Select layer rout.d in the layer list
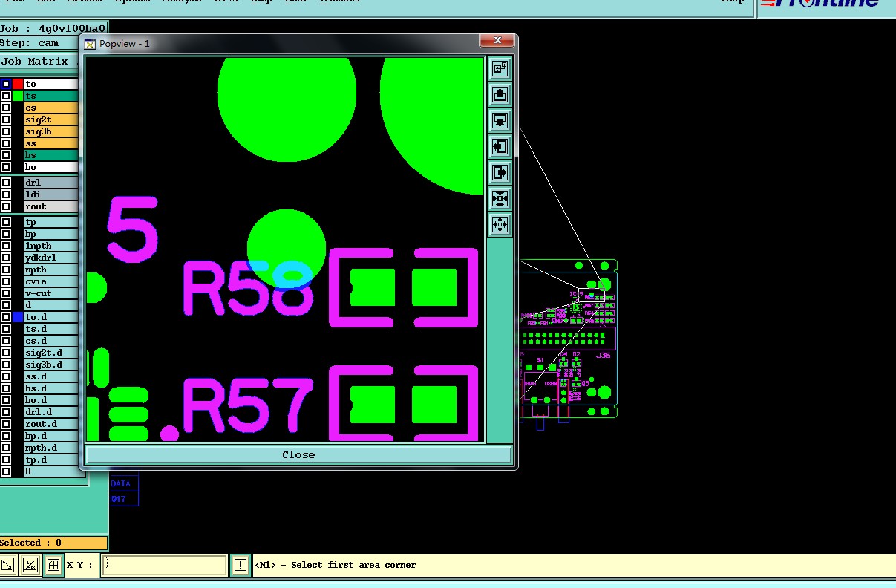Image resolution: width=896 pixels, height=588 pixels. coord(50,424)
